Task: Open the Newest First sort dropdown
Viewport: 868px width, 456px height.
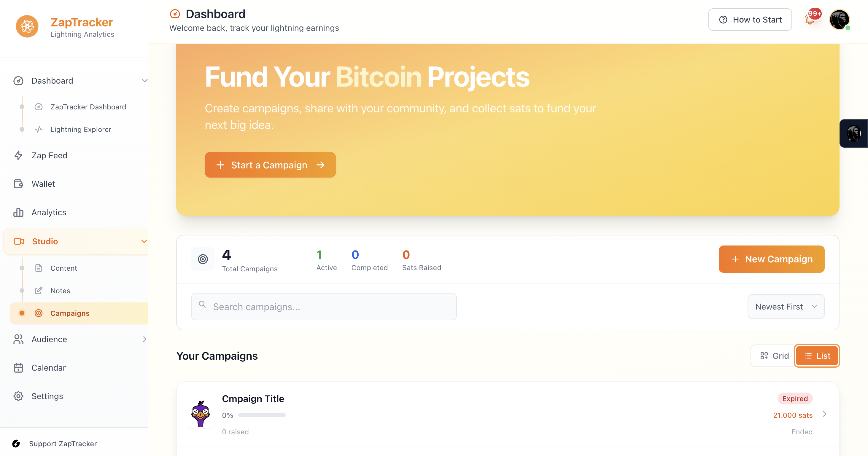Action: (x=786, y=307)
